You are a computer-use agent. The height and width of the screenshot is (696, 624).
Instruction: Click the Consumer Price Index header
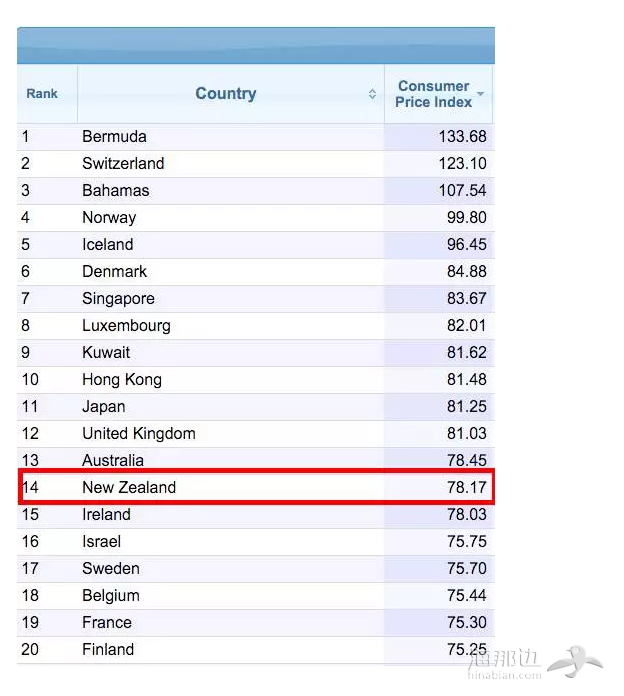(x=434, y=94)
